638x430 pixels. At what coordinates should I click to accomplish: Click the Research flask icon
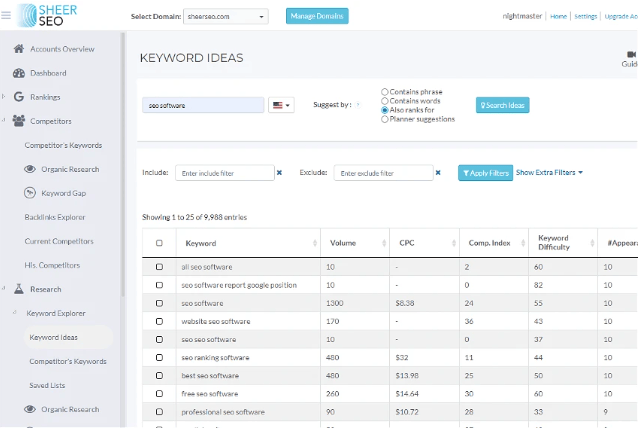[x=19, y=289]
